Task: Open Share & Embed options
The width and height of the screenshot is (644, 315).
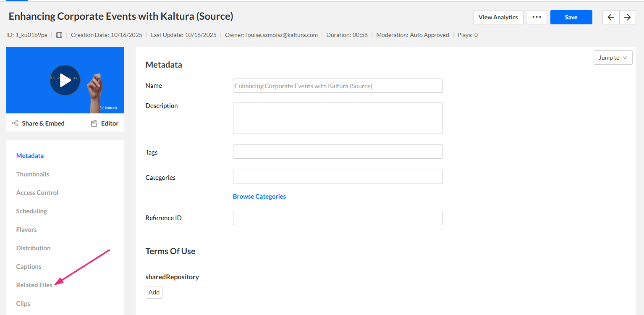Action: [x=38, y=123]
